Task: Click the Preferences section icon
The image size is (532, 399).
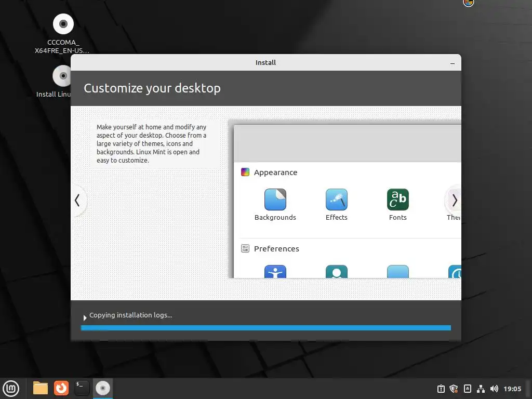Action: [x=245, y=248]
